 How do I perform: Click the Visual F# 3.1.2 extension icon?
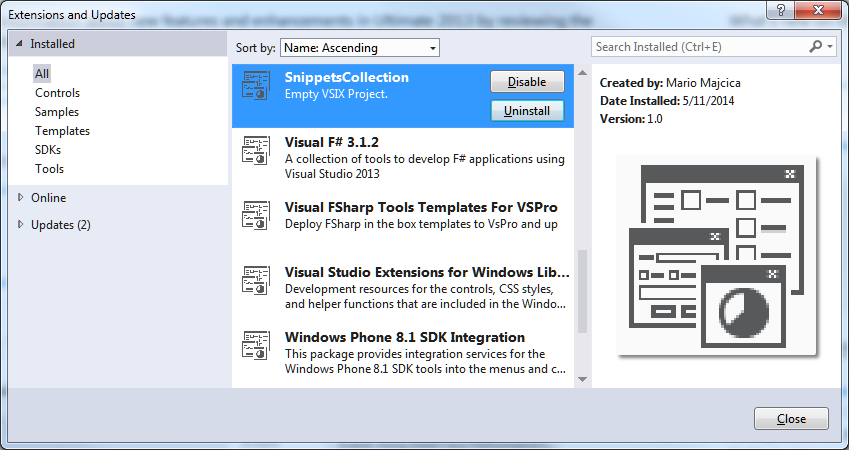(x=256, y=151)
